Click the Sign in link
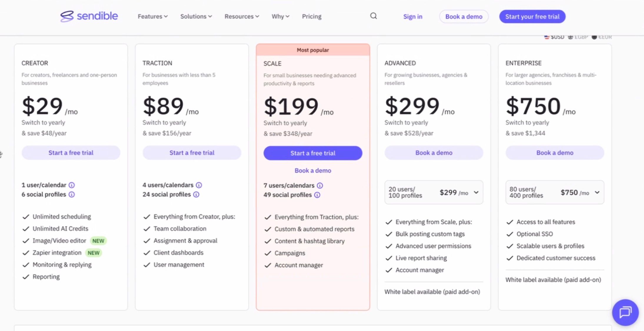 point(412,16)
